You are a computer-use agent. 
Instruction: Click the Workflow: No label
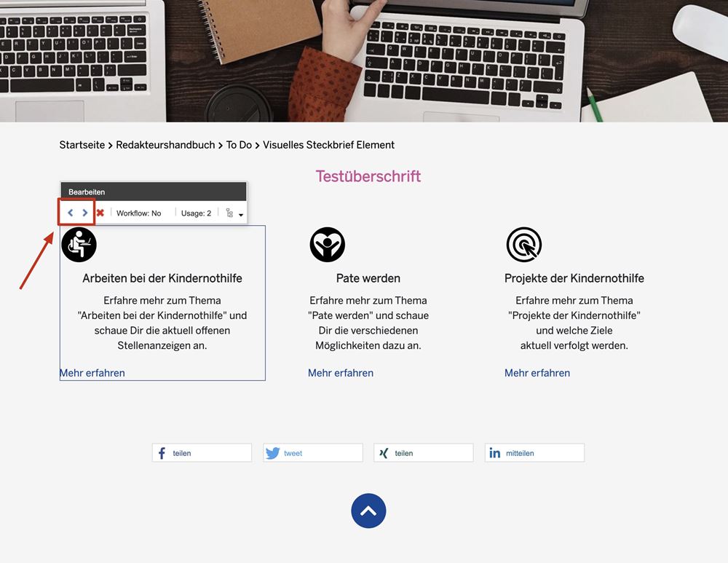click(138, 213)
